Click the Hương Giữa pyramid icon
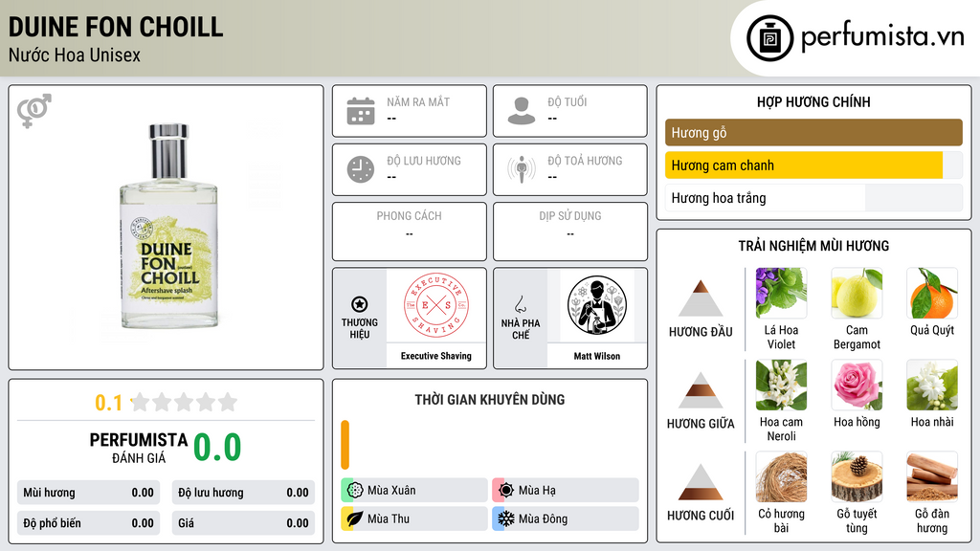Image resolution: width=980 pixels, height=551 pixels. (701, 390)
